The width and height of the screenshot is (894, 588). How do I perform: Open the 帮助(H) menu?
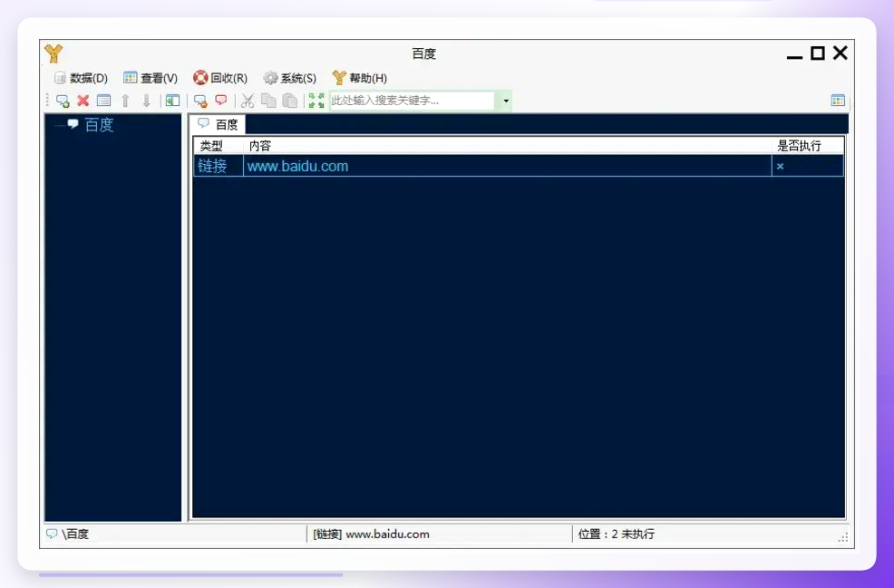coord(360,78)
